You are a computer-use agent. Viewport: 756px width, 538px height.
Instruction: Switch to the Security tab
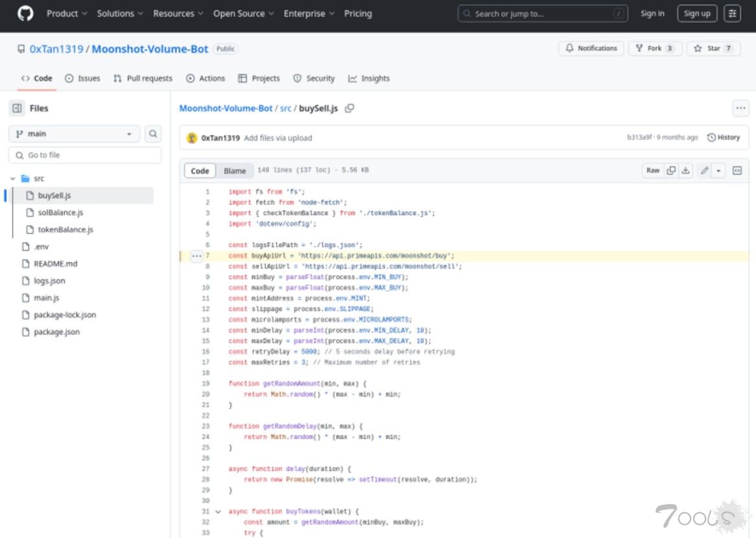pyautogui.click(x=314, y=78)
